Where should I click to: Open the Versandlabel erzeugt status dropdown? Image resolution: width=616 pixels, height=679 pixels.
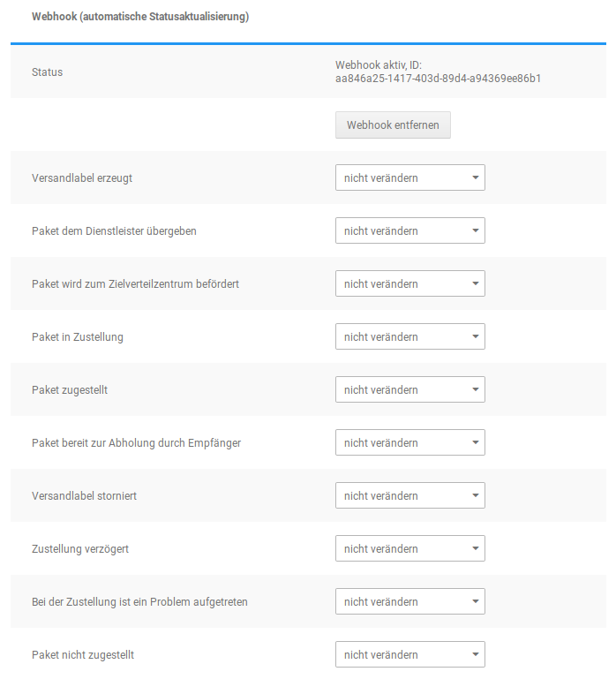pos(409,178)
